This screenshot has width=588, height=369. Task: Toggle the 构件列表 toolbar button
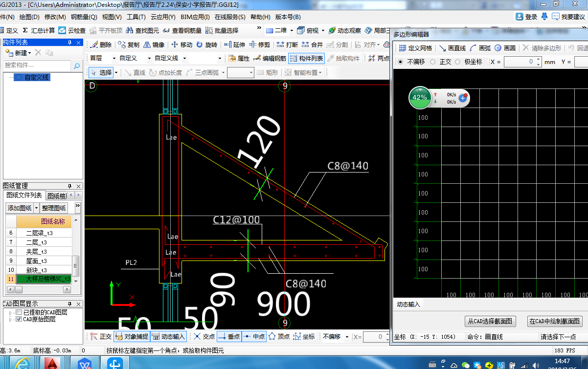tap(306, 59)
